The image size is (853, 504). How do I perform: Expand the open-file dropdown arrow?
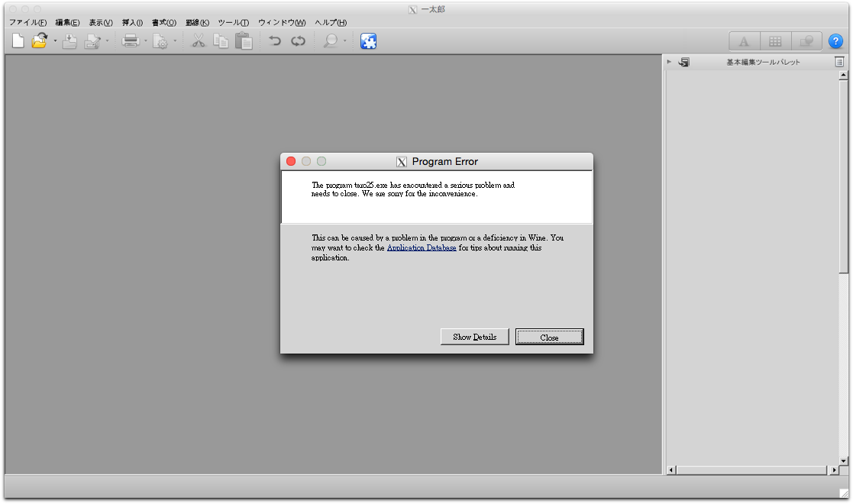tap(55, 41)
